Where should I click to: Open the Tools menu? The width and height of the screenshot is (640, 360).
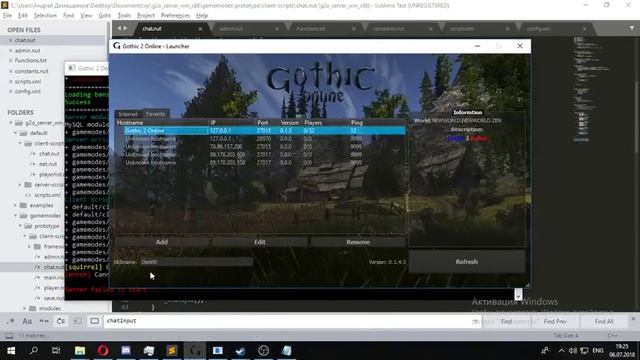pos(124,16)
